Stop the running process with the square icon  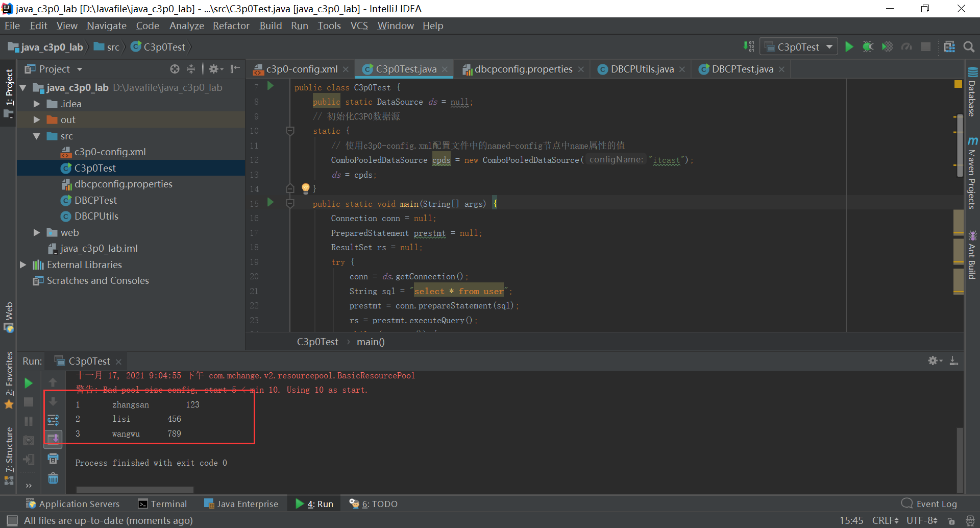pos(28,402)
